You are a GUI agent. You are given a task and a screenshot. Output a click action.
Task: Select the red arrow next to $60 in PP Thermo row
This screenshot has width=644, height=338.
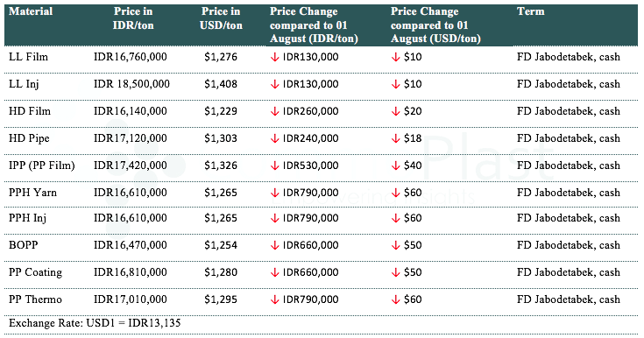pos(395,299)
